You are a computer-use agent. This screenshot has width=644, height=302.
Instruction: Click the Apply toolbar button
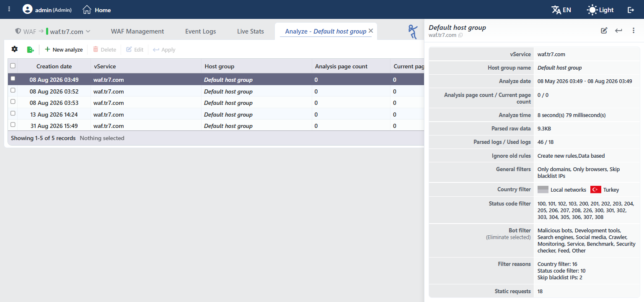(x=164, y=49)
